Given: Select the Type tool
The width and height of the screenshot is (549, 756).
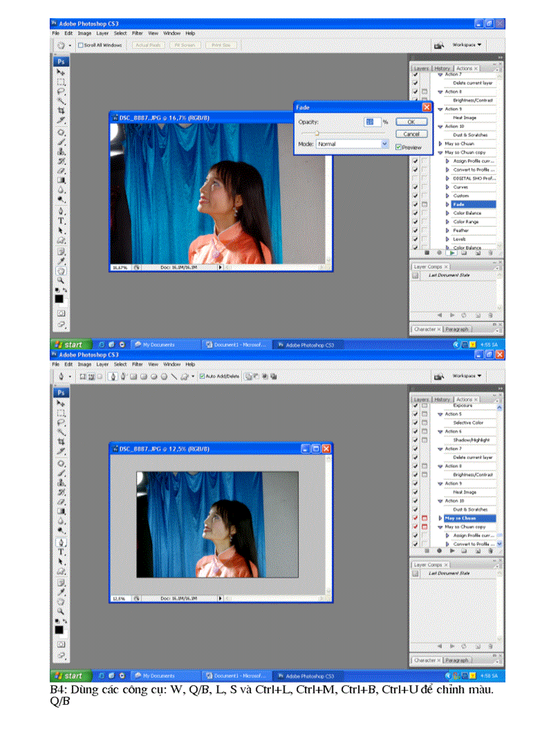Looking at the screenshot, I should tap(61, 219).
